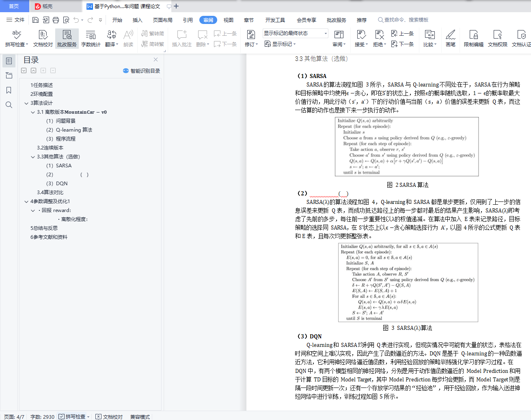
Task: Open the chapter navigation sidebar icon
Action: 9,76
